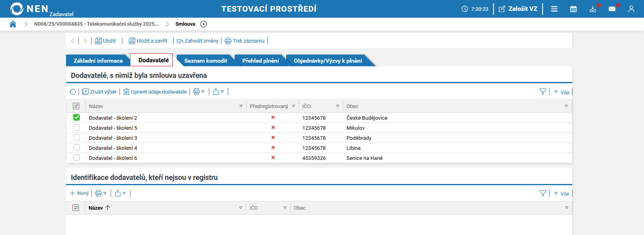Close the Smlouva breadcrumb with X icon
Viewport: 644px width, 235px height.
click(204, 24)
